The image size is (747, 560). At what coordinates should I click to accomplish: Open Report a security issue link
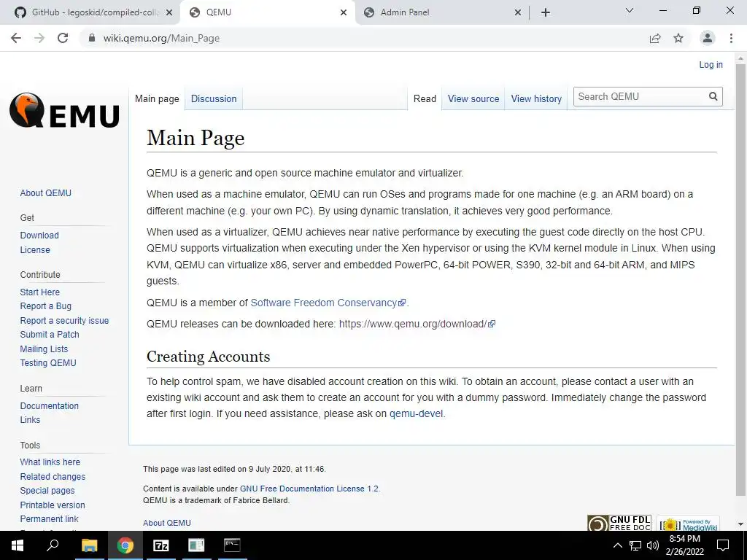64,321
